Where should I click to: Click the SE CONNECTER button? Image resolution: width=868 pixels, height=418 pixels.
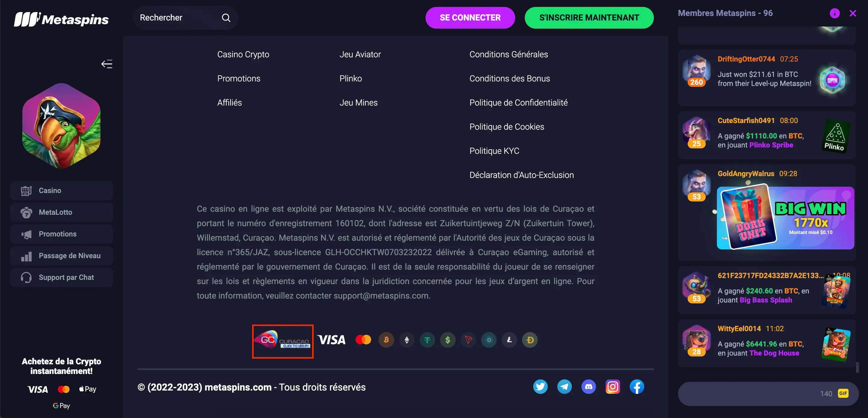click(470, 18)
